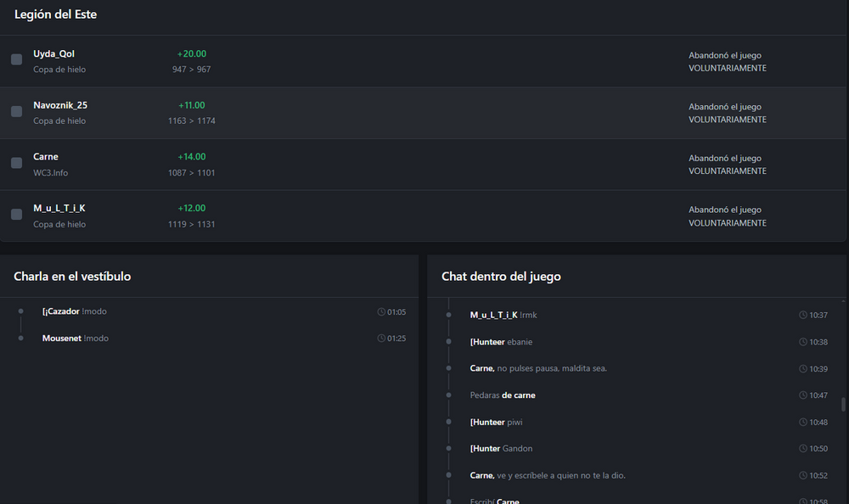849x504 pixels.
Task: Click Copa de hielo under M_u_L_T_i_K
Action: point(59,224)
